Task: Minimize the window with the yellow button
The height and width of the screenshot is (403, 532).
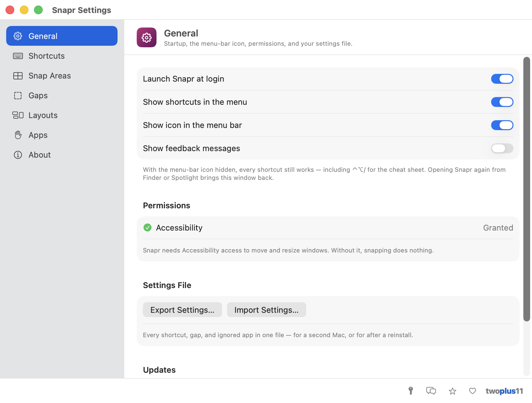Action: click(x=24, y=10)
